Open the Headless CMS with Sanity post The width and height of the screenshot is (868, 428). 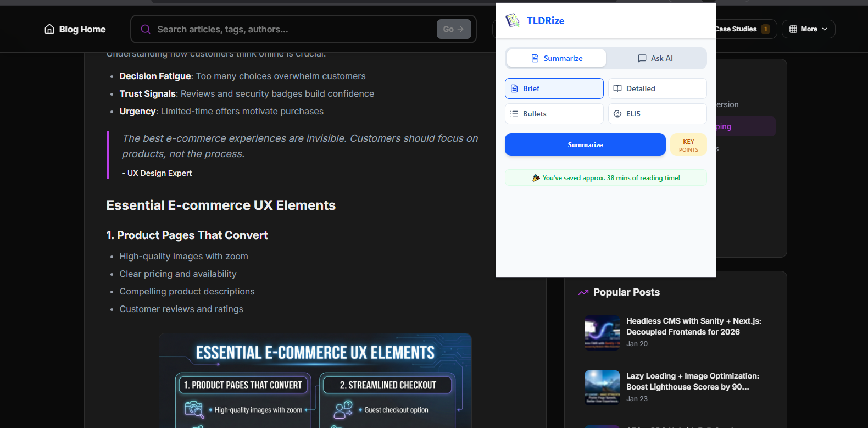tap(693, 326)
